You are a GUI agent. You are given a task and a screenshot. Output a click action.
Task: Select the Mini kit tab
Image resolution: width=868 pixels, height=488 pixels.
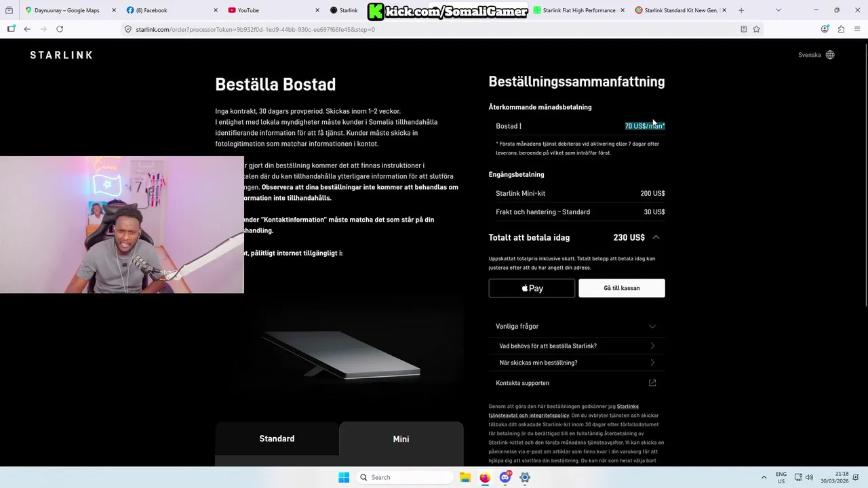coord(401,439)
